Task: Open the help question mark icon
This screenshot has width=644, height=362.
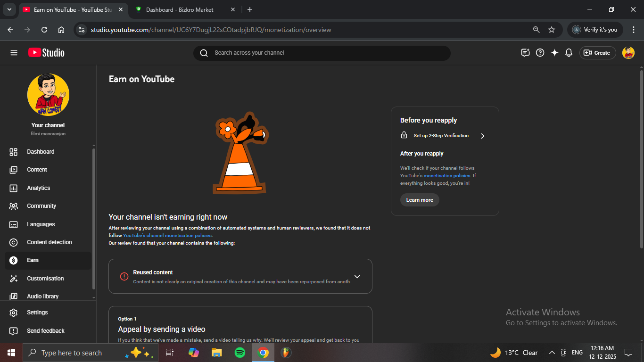Action: (x=540, y=53)
